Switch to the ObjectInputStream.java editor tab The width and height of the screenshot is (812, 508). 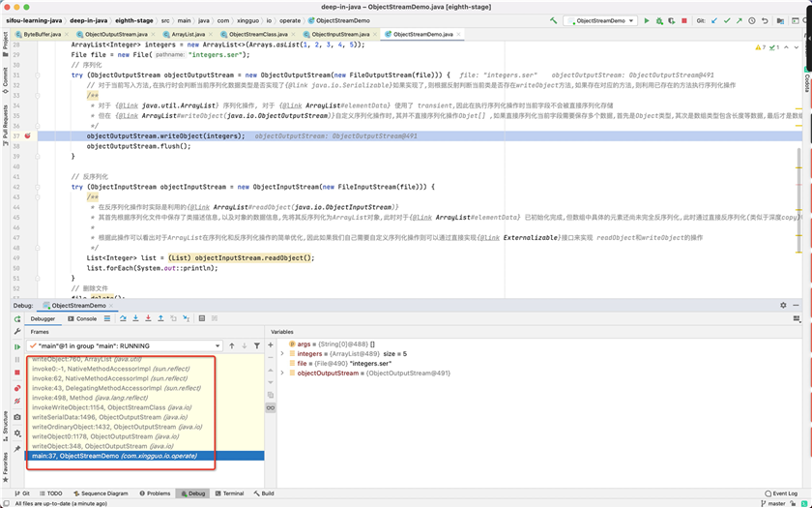point(340,34)
